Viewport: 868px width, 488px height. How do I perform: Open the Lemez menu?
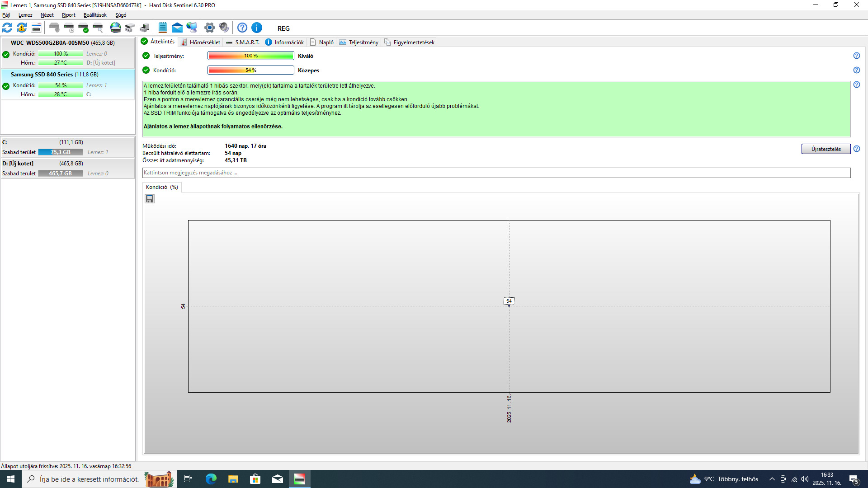click(25, 15)
